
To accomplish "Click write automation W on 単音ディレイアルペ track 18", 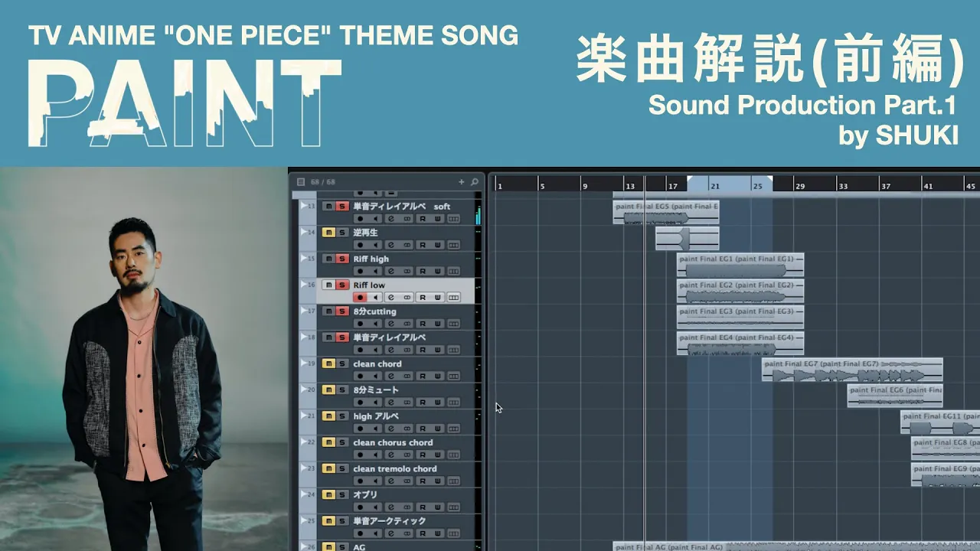I will pyautogui.click(x=438, y=350).
